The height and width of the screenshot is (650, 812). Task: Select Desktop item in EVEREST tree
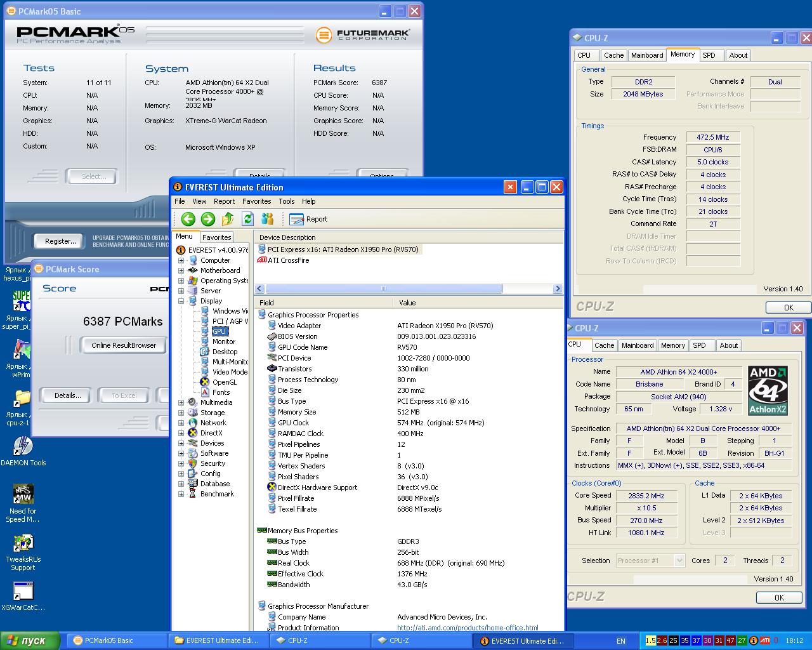pyautogui.click(x=225, y=352)
